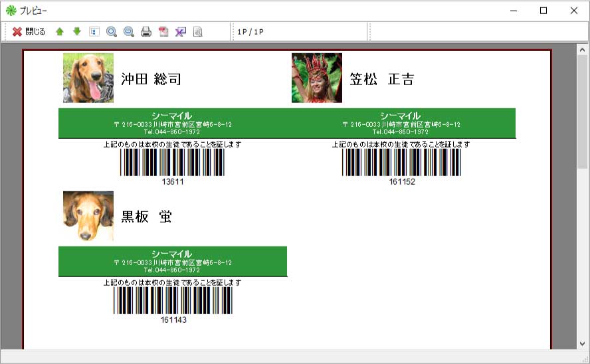Screen dimensions: 590x364
Task: Click the scrollbar up arrow
Action: [582, 50]
